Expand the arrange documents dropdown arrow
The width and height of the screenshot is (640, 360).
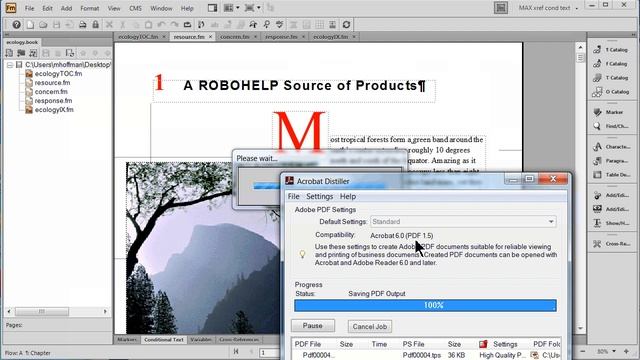pos(238,8)
